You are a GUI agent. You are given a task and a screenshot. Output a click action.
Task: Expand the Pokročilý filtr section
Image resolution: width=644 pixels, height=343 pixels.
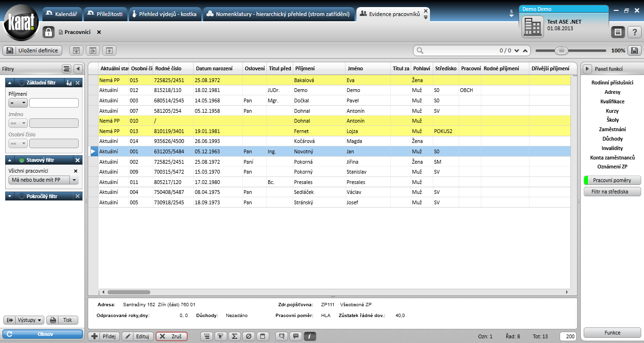coord(9,196)
